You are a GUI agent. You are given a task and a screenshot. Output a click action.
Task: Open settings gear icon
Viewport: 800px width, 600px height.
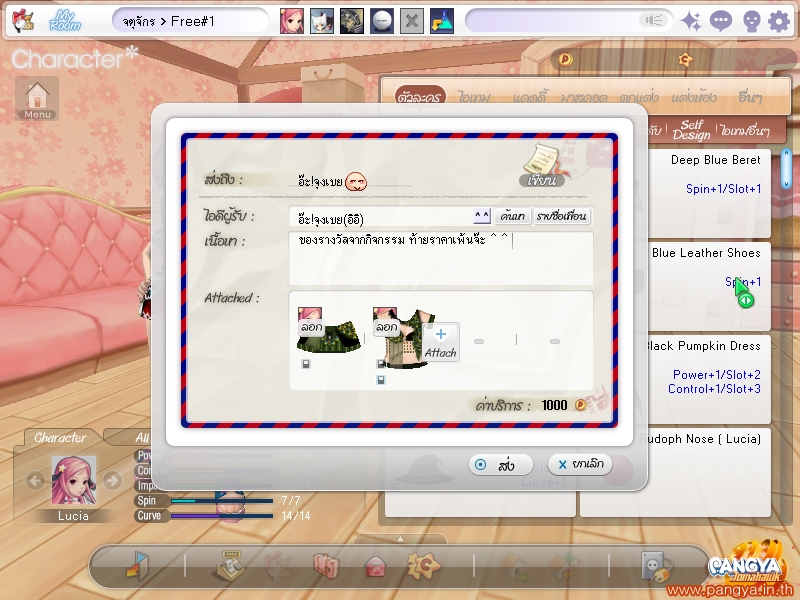point(779,22)
